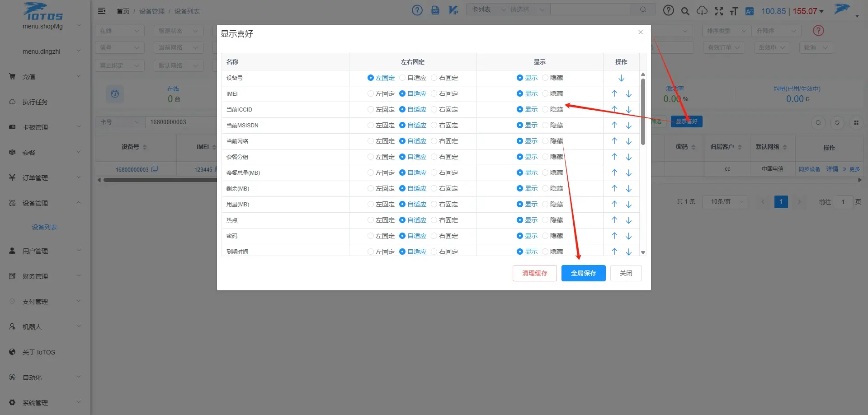Focus the 前往 page number input

click(843, 202)
